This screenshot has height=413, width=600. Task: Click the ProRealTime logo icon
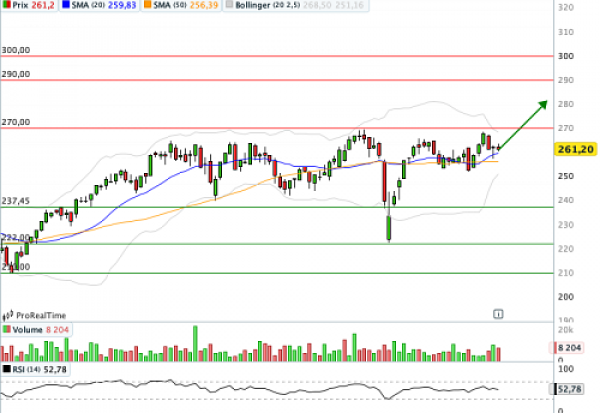click(x=7, y=313)
